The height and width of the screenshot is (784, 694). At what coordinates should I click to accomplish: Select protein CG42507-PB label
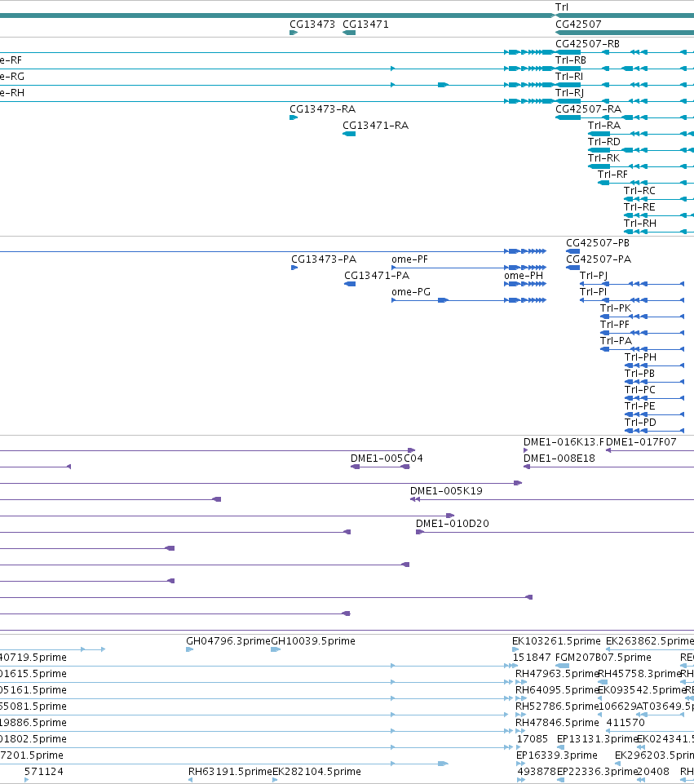click(598, 243)
